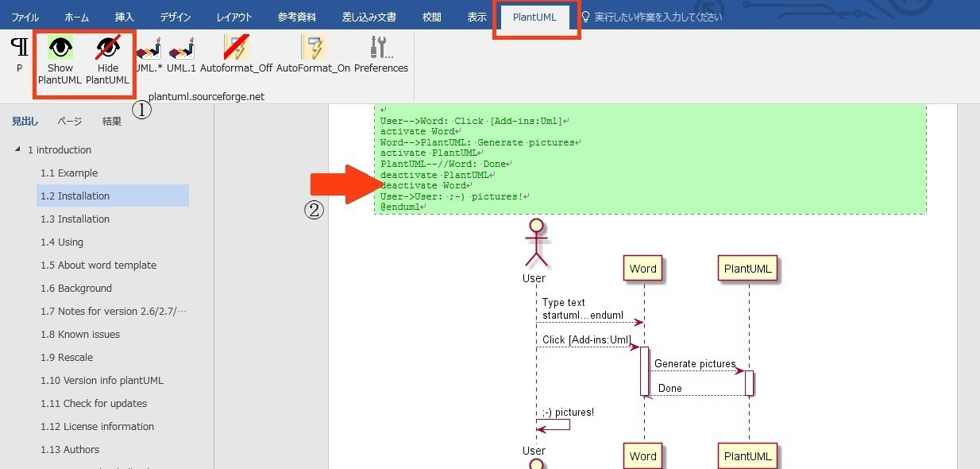Screen dimensions: 980x469
Task: Click the Hide PlantUML crossed-eye icon
Action: point(107,48)
